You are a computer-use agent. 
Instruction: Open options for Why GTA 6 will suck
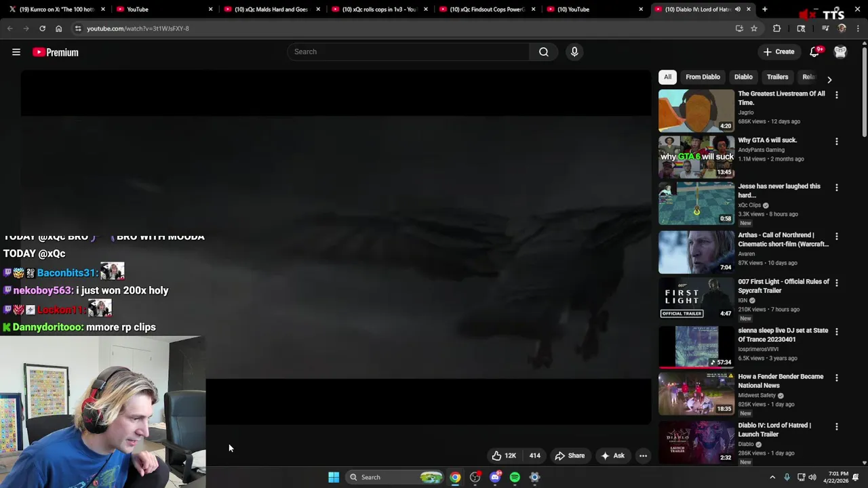tap(836, 142)
